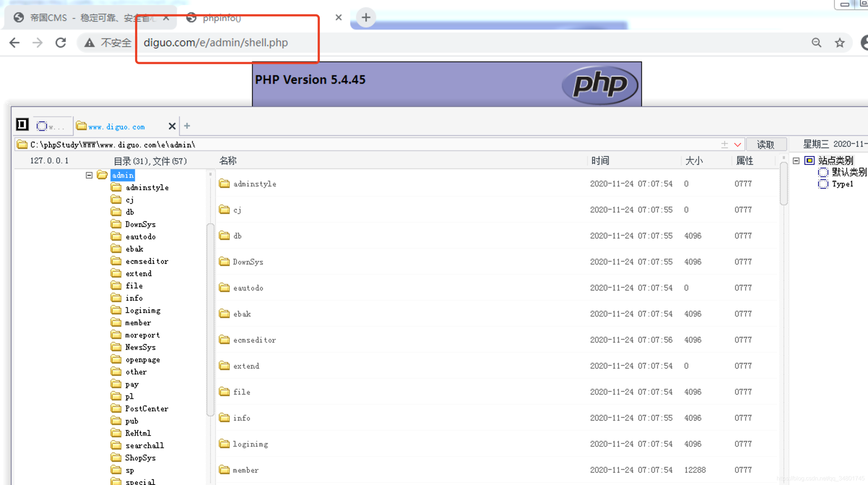Bookmark this page with the star icon
Screen dimensions: 868x485
(840, 43)
